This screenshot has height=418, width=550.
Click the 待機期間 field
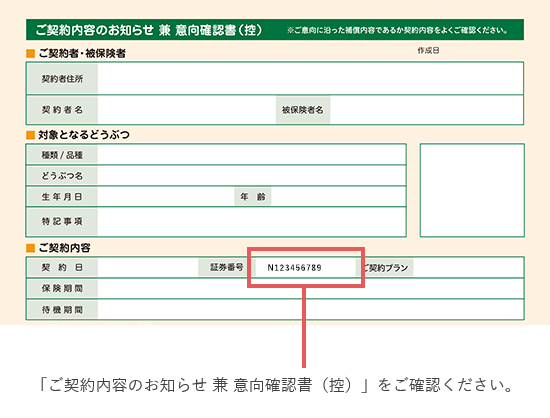(x=310, y=310)
